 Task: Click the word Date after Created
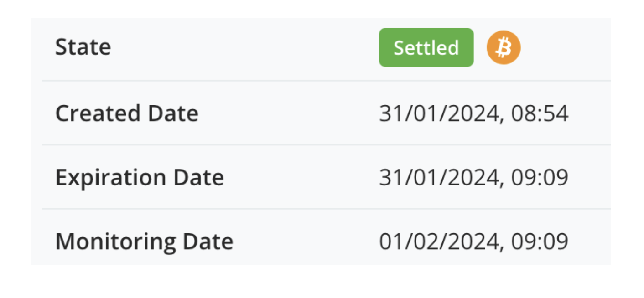click(x=173, y=113)
